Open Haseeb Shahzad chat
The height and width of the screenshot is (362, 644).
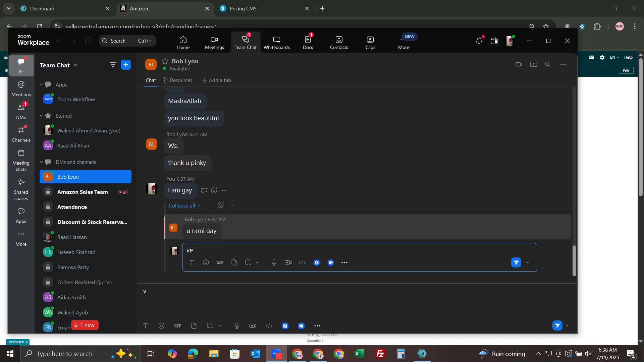click(x=86, y=252)
